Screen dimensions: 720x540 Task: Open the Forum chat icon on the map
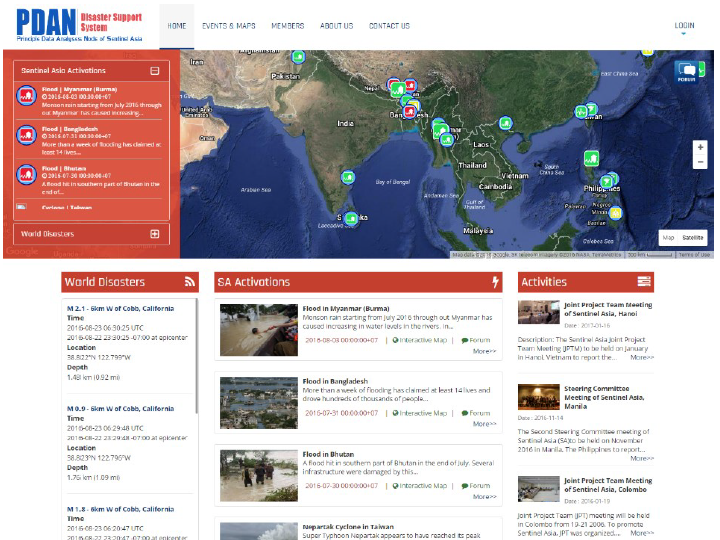coord(685,71)
